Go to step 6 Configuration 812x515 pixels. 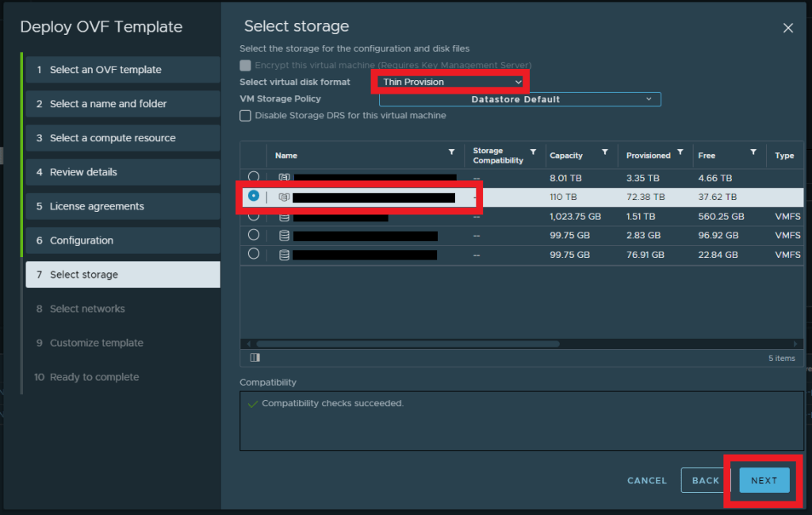click(x=122, y=240)
